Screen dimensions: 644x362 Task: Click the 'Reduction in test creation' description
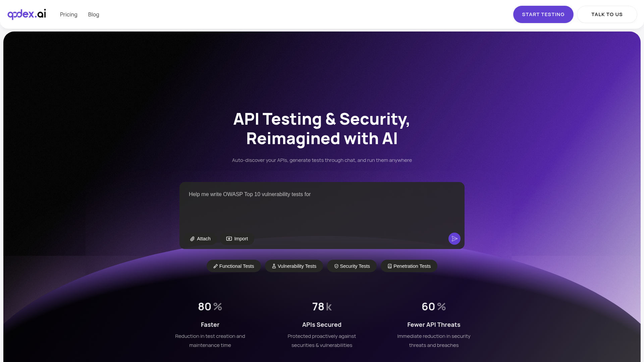(x=210, y=341)
